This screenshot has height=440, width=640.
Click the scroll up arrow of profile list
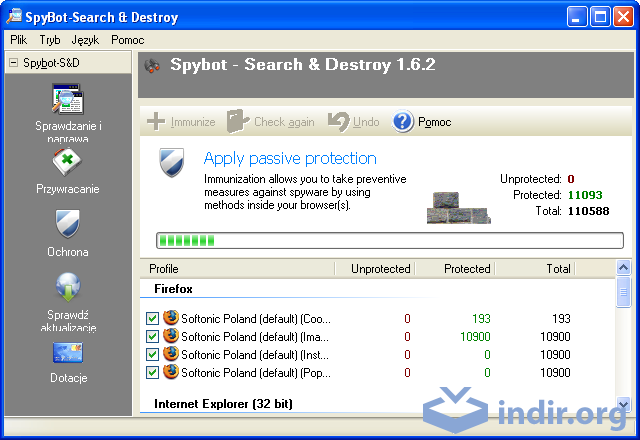[x=623, y=268]
